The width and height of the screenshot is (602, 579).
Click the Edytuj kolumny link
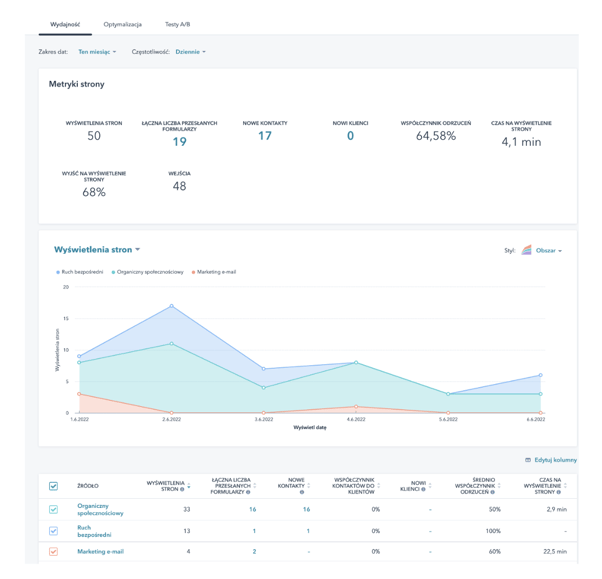pyautogui.click(x=555, y=460)
